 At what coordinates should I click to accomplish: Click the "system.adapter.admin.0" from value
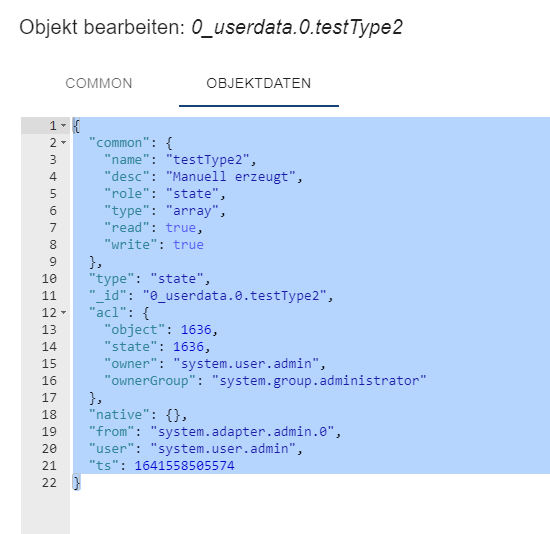click(x=242, y=431)
